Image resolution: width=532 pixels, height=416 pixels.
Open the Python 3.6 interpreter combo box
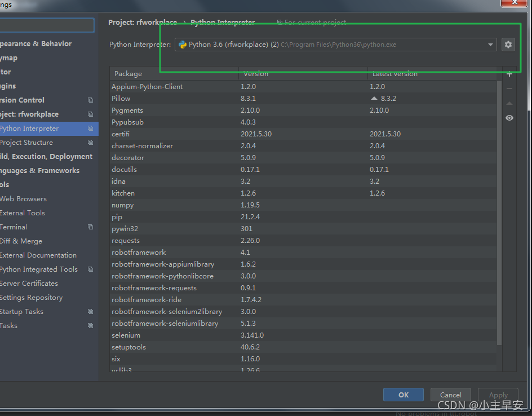[x=335, y=45]
